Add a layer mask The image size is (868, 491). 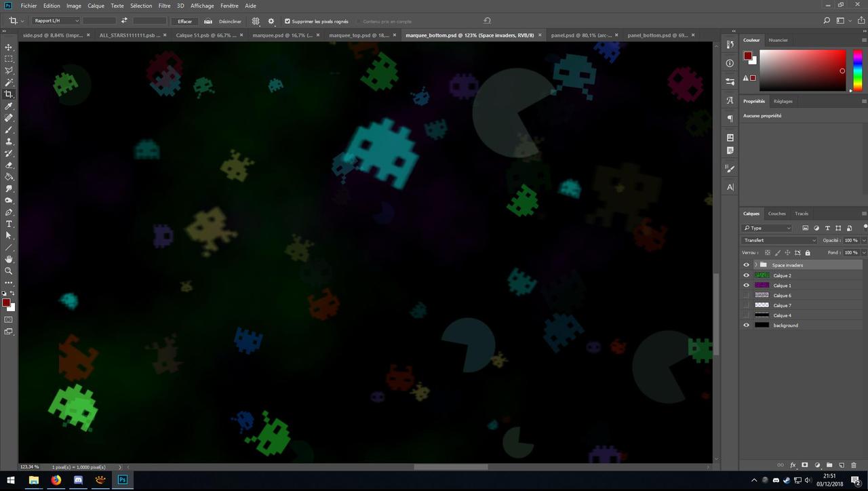(805, 465)
